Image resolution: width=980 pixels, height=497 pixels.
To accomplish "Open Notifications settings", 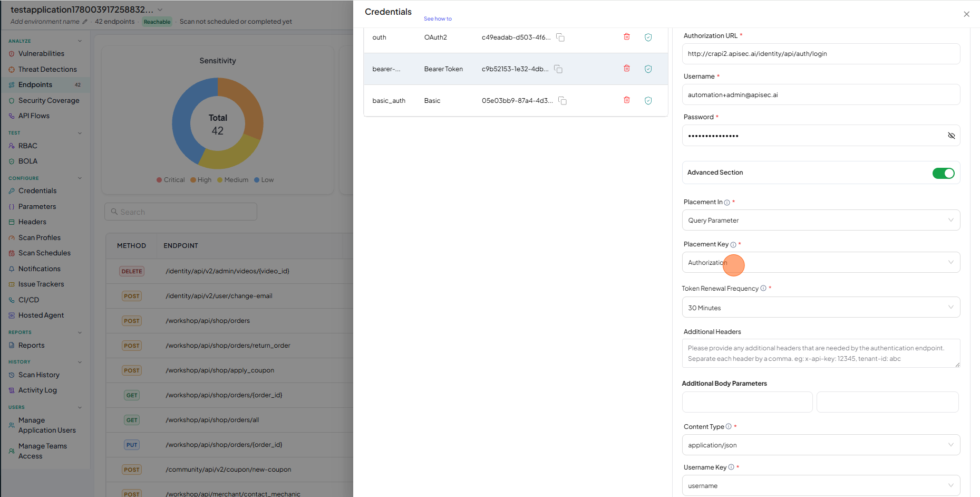I will [40, 269].
